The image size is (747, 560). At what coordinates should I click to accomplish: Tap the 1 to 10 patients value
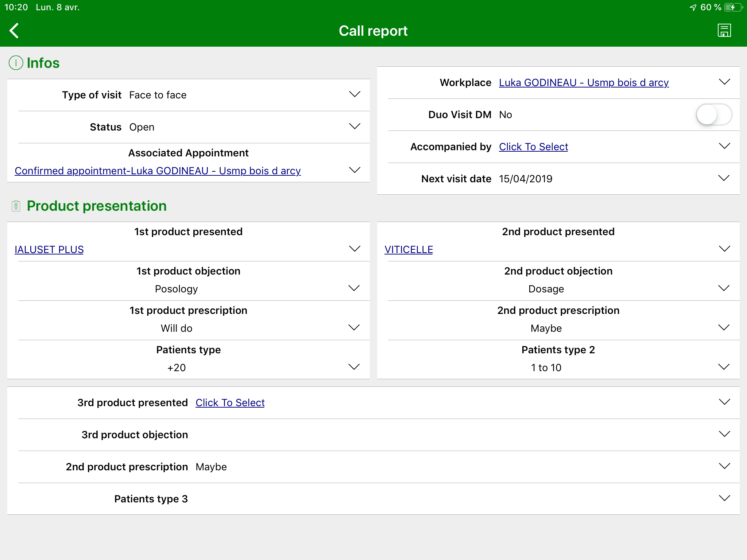(546, 367)
